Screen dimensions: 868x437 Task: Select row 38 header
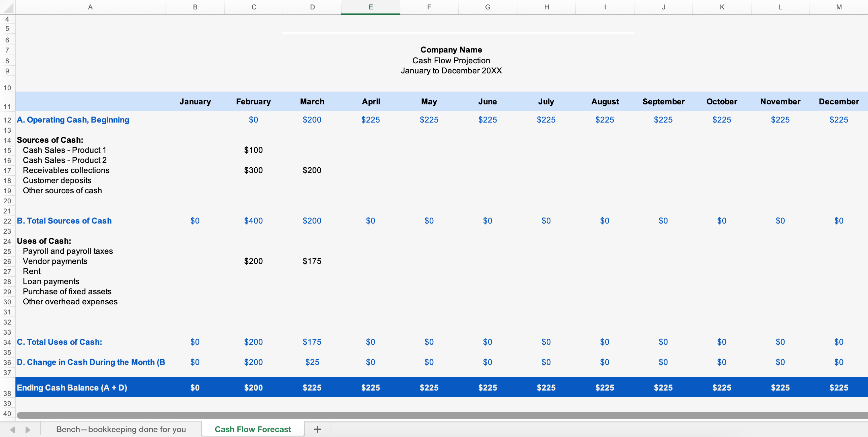[x=7, y=393]
